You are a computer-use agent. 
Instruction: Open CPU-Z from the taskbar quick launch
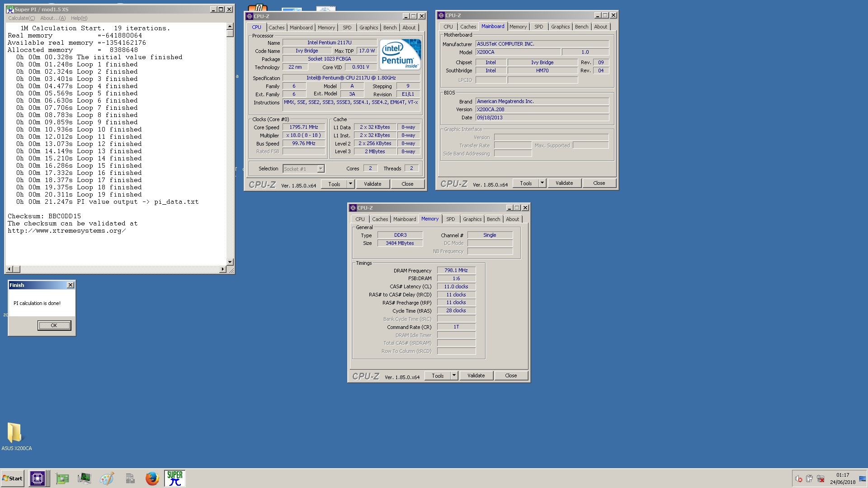point(38,478)
